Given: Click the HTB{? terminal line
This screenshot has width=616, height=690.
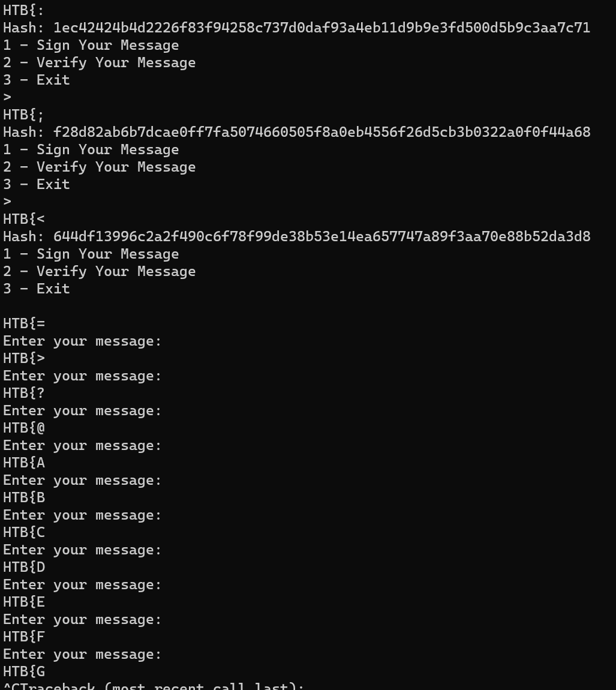Looking at the screenshot, I should (x=24, y=393).
